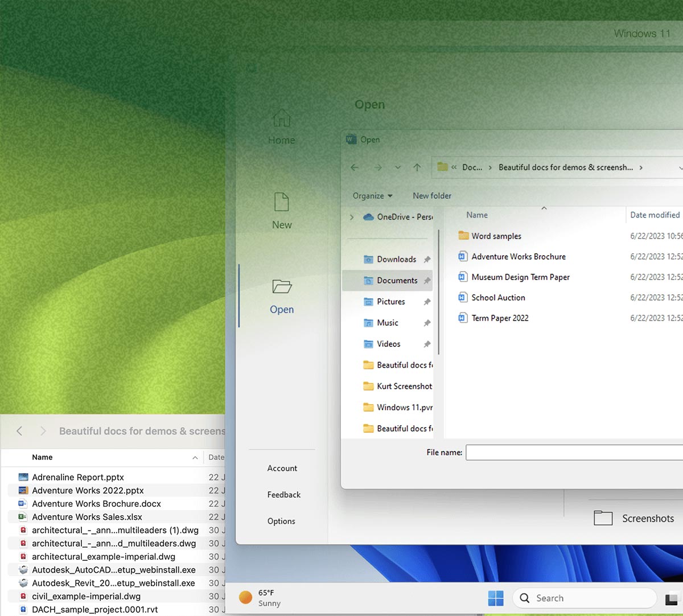The width and height of the screenshot is (683, 616).
Task: Unpin Documents from Quick access
Action: tap(427, 280)
